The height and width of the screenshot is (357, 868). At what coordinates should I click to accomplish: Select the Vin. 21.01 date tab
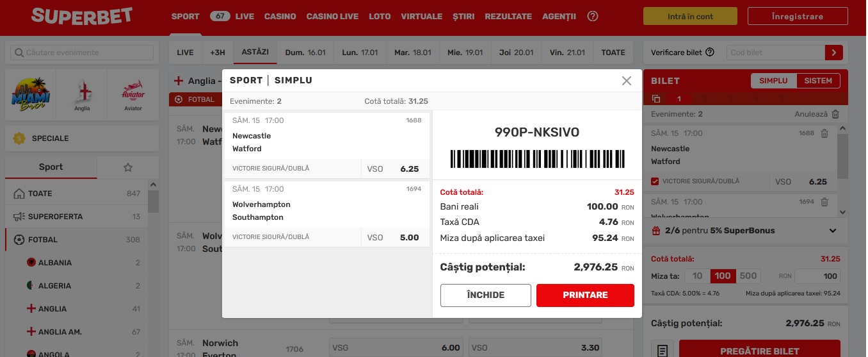tap(567, 53)
